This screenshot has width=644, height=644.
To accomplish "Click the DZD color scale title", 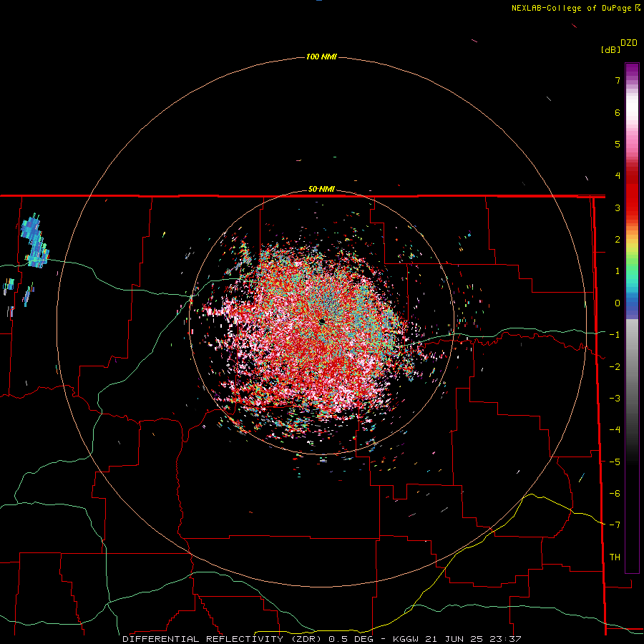I will click(629, 43).
